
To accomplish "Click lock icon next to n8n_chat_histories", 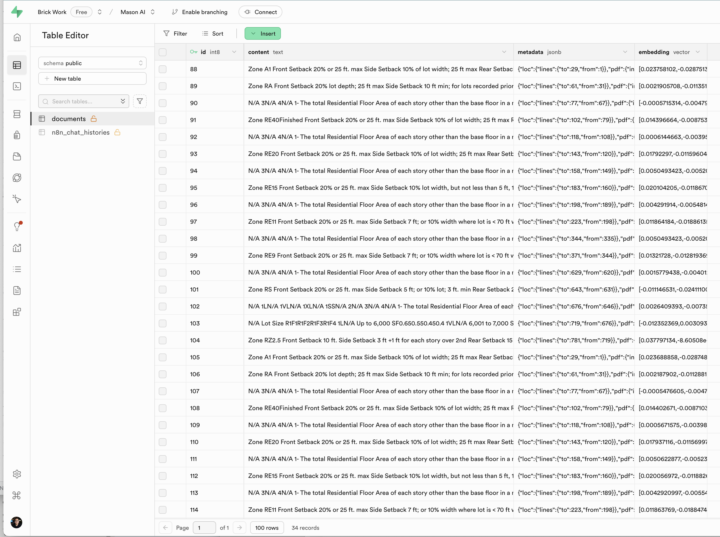I will (x=117, y=132).
